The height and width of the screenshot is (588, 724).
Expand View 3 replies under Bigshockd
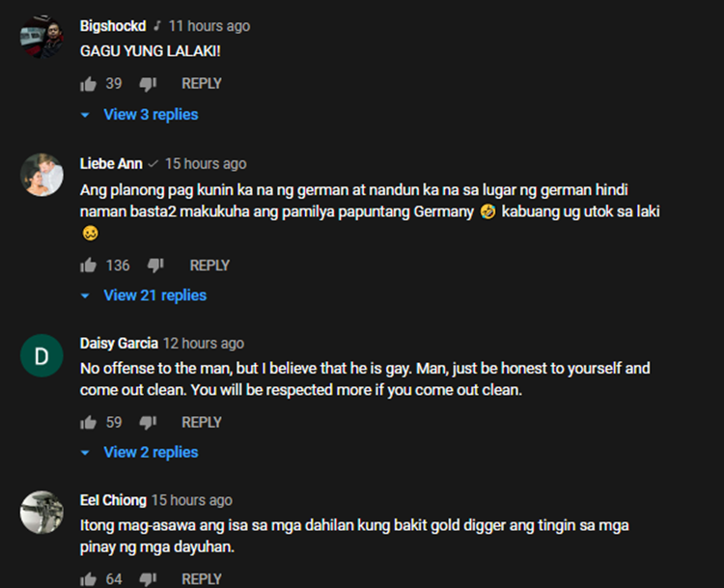(x=139, y=115)
